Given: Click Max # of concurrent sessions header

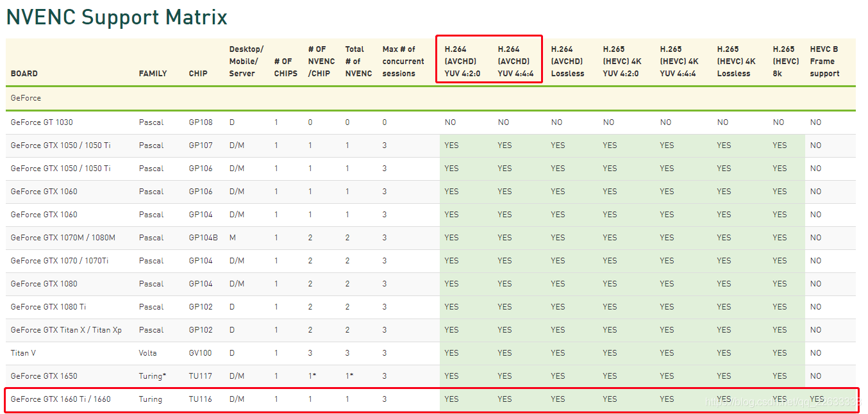Looking at the screenshot, I should tap(403, 62).
